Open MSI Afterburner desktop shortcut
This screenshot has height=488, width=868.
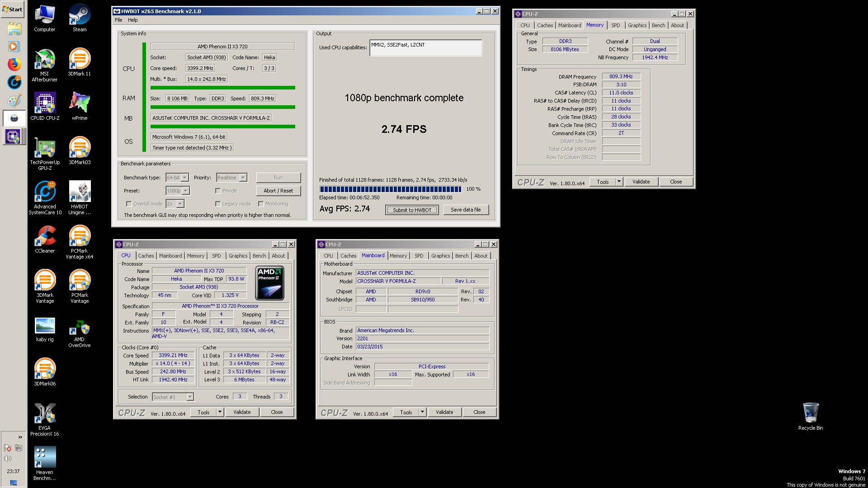45,65
